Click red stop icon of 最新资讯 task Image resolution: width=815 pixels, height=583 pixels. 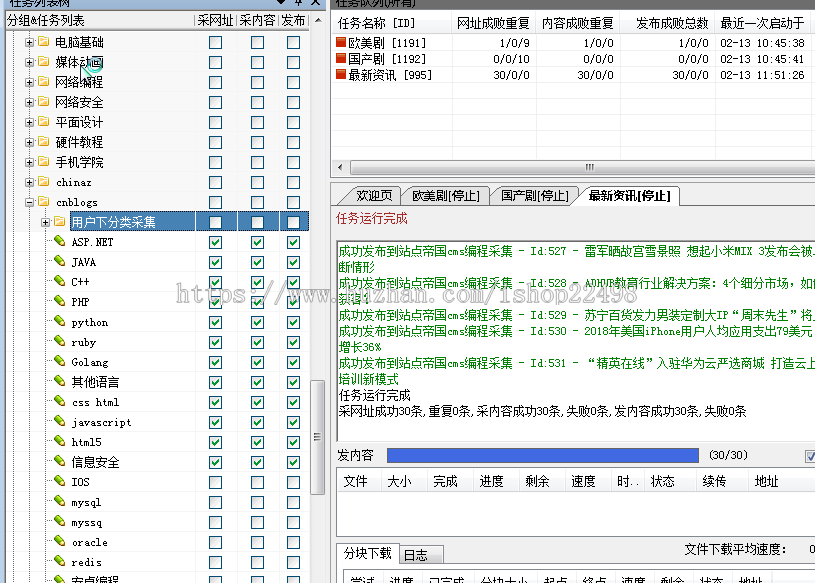[341, 74]
